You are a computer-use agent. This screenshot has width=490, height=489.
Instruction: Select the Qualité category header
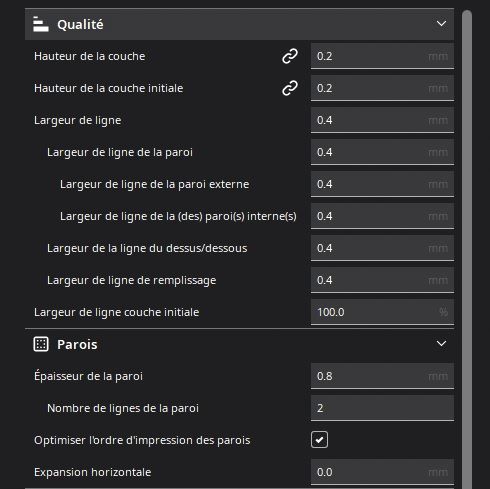239,24
